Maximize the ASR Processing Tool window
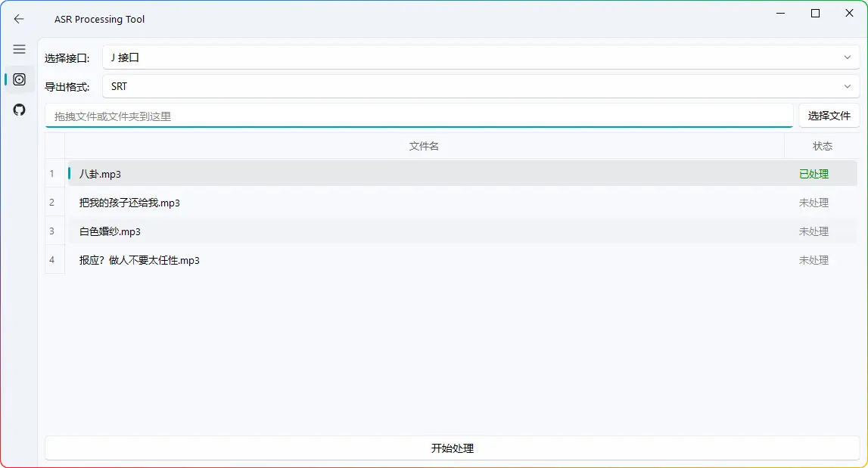Screen dimensions: 868x468 coord(815,14)
